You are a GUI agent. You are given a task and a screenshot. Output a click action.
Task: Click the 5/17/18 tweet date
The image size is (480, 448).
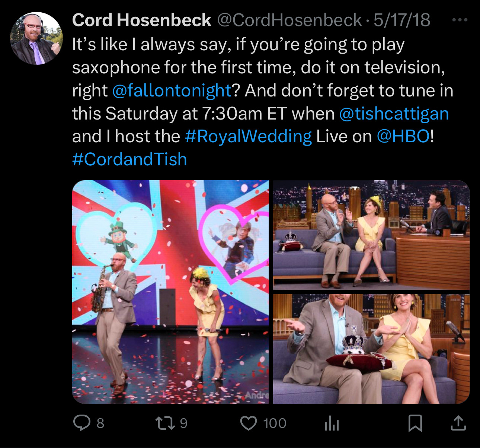[402, 20]
